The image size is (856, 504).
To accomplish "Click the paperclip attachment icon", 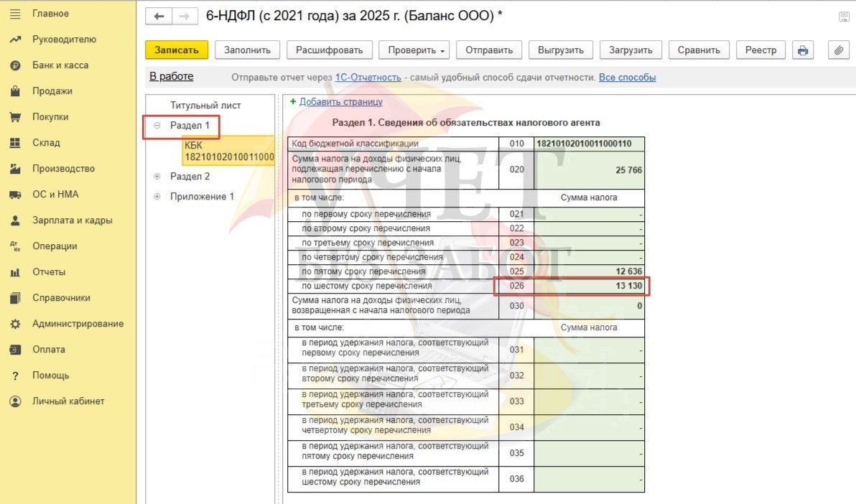I will 838,50.
